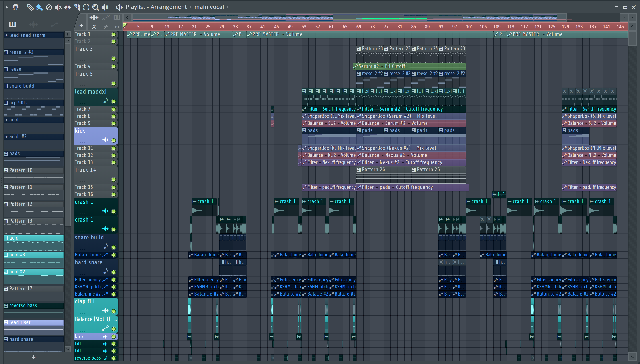Click start playhead marker at bar 1
The width and height of the screenshot is (640, 364).
pos(125,25)
